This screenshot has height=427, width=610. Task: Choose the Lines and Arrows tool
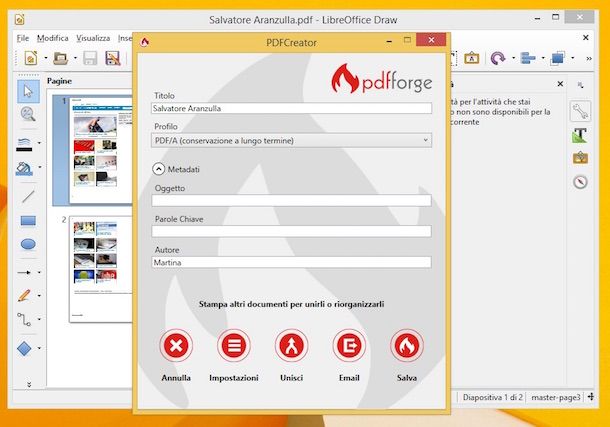click(x=24, y=273)
